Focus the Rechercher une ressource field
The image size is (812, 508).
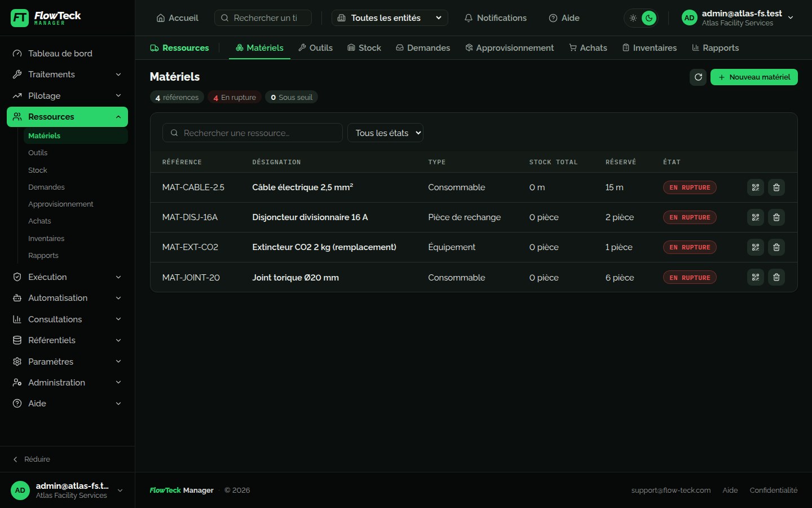click(x=253, y=133)
